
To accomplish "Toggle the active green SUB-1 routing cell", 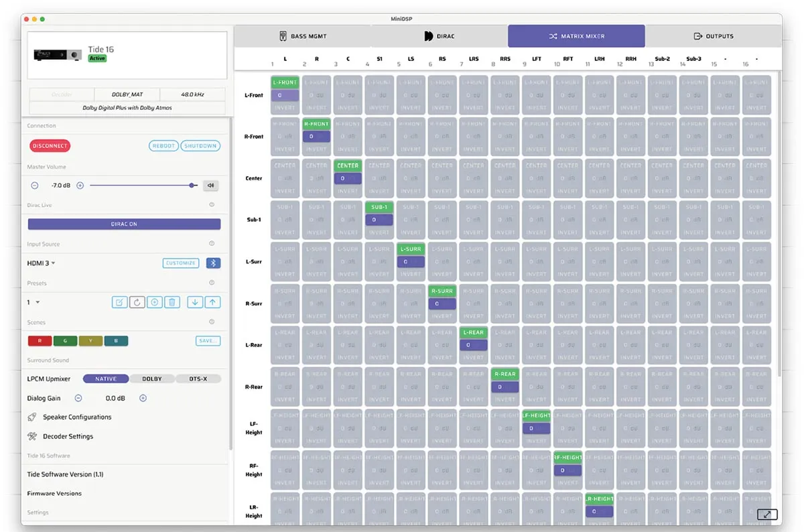I will pos(379,208).
